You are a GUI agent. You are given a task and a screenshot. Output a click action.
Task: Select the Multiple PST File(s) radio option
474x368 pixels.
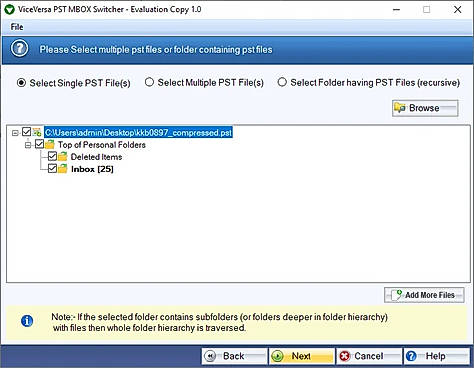coord(149,82)
